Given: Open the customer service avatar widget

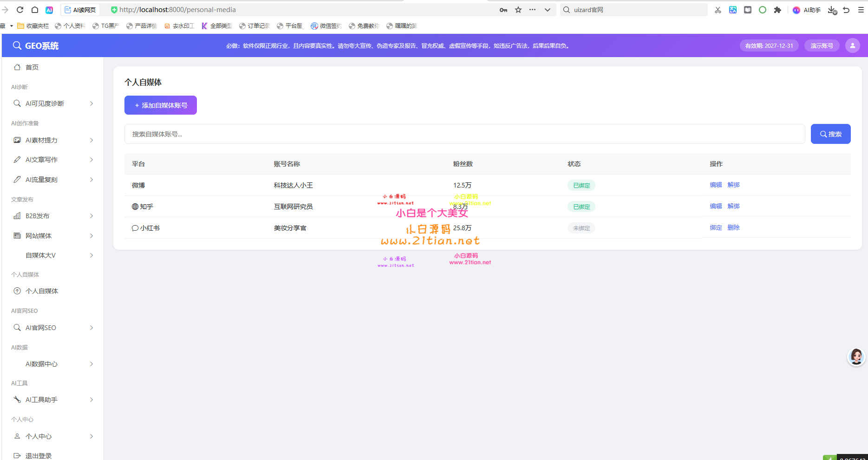Looking at the screenshot, I should click(x=856, y=356).
